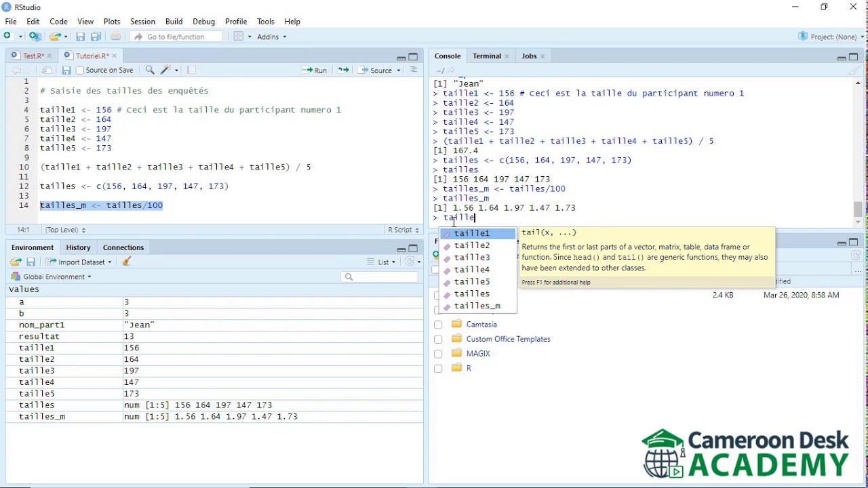Click the New File icon in main toolbar
This screenshot has height=488, width=868.
8,37
